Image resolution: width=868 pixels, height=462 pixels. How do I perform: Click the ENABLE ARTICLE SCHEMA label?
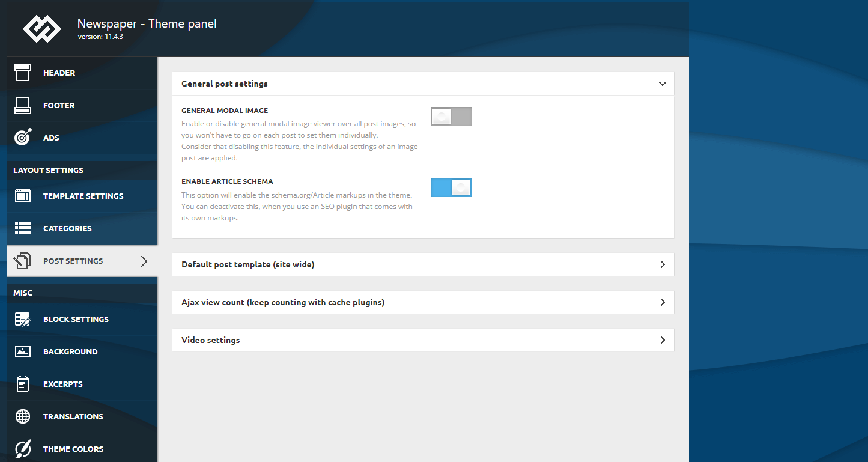227,181
